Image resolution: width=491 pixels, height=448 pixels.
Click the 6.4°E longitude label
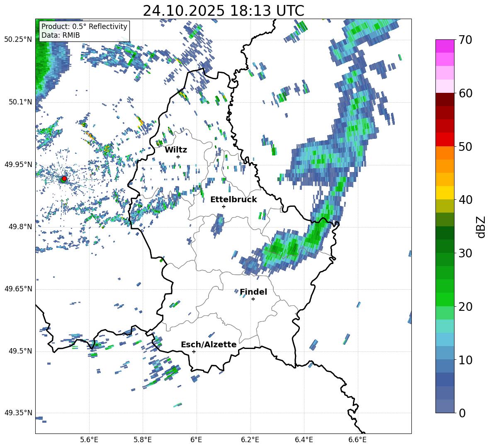tap(304, 440)
